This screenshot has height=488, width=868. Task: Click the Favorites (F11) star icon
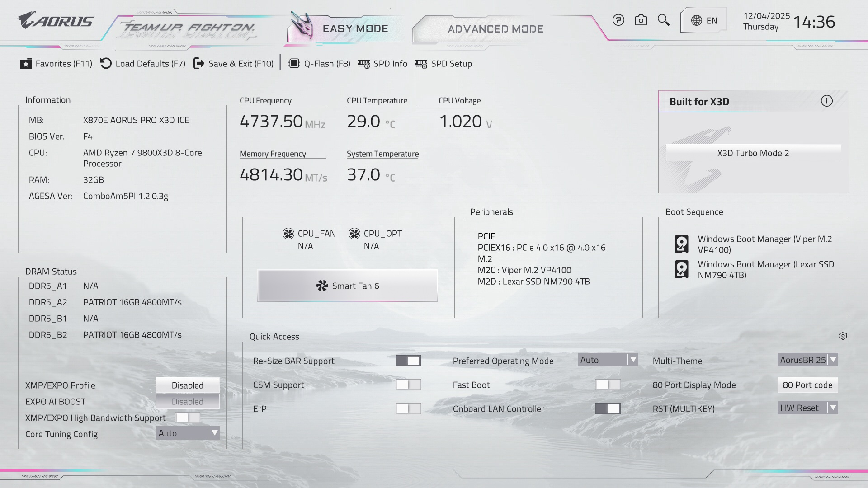click(25, 64)
